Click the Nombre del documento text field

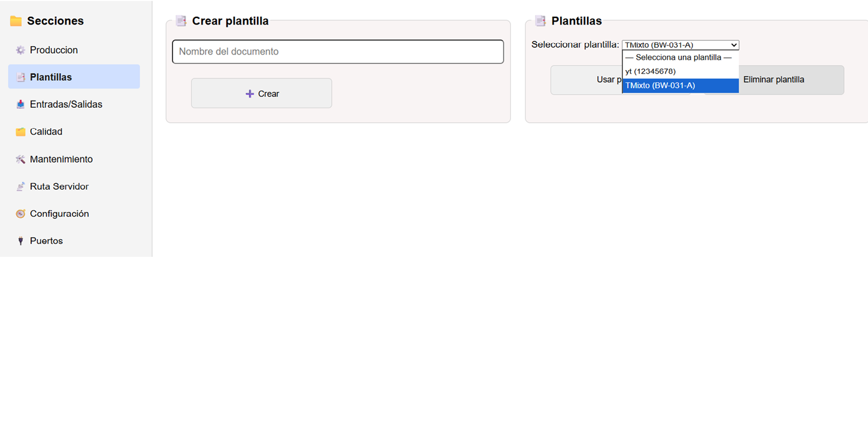point(338,51)
